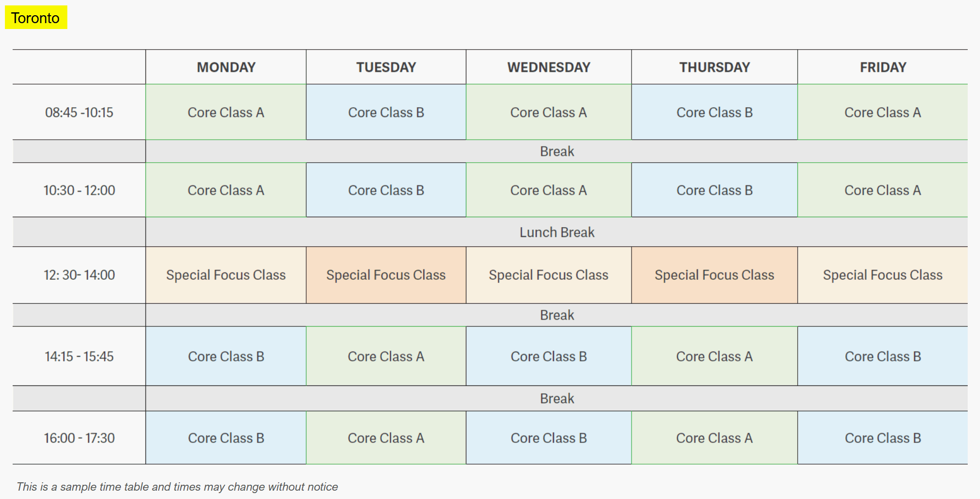980x499 pixels.
Task: Select the Lunch Break row
Action: [x=556, y=232]
